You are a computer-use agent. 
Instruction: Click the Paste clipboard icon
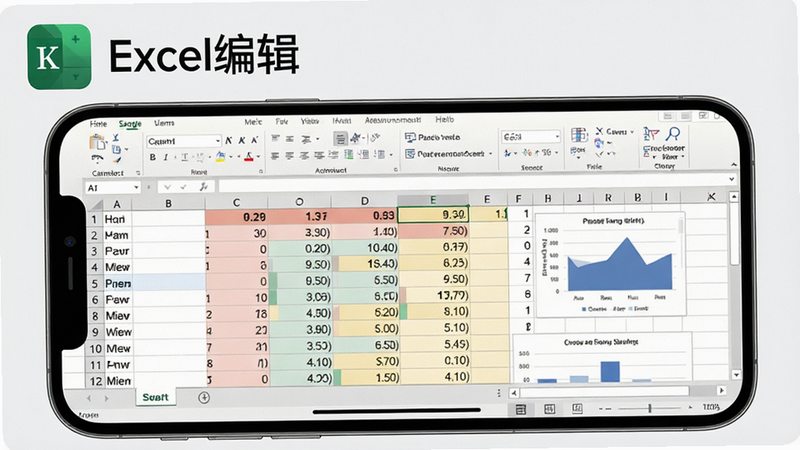point(97,142)
